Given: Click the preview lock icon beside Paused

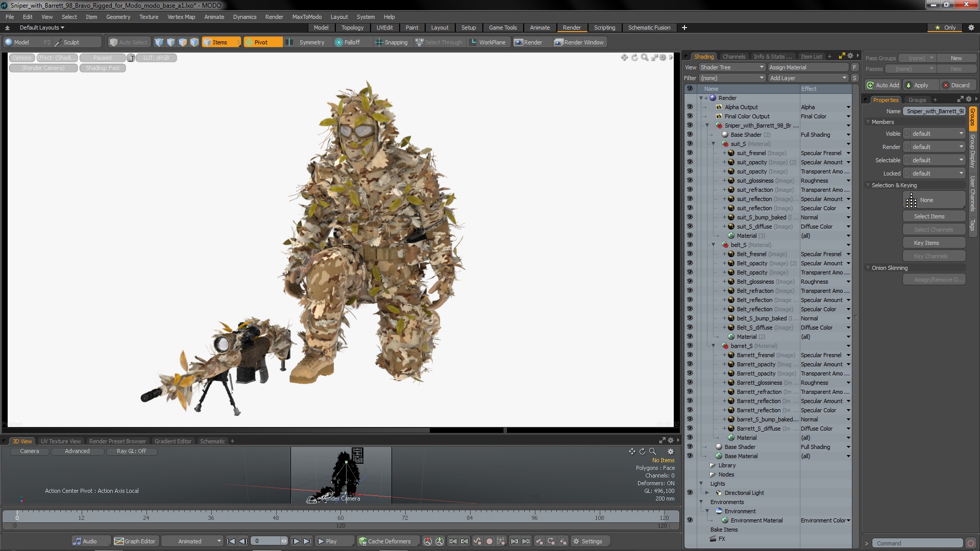Looking at the screenshot, I should (x=131, y=58).
